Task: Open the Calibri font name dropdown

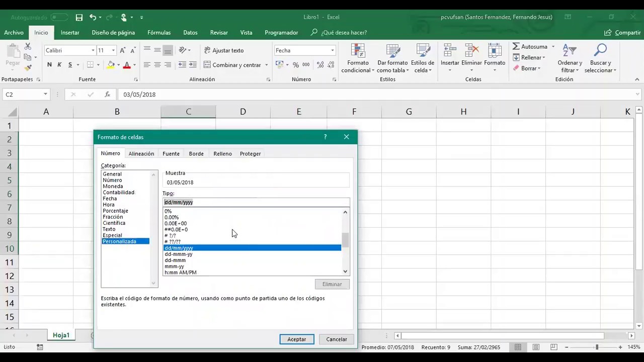Action: [93, 50]
